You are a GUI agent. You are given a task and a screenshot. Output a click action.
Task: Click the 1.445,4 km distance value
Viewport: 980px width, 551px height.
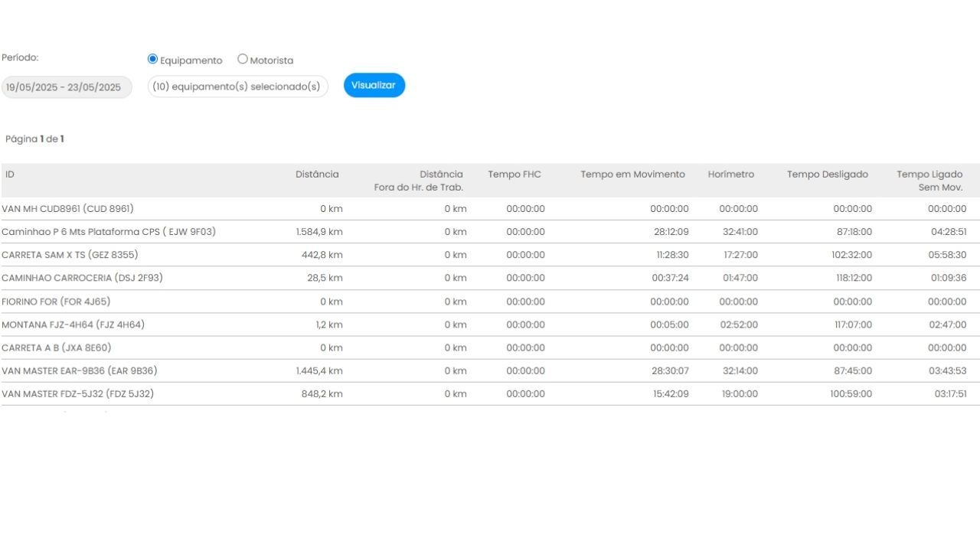tap(319, 370)
